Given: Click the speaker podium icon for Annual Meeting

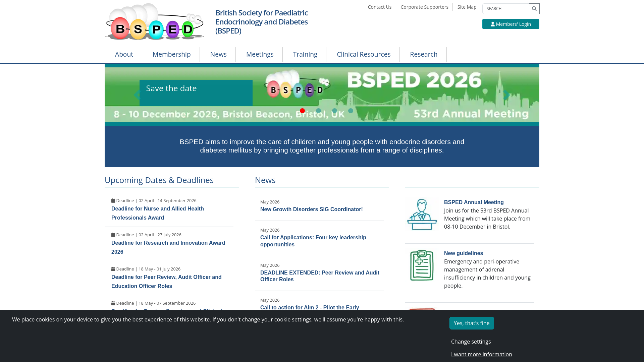Looking at the screenshot, I should tap(422, 215).
